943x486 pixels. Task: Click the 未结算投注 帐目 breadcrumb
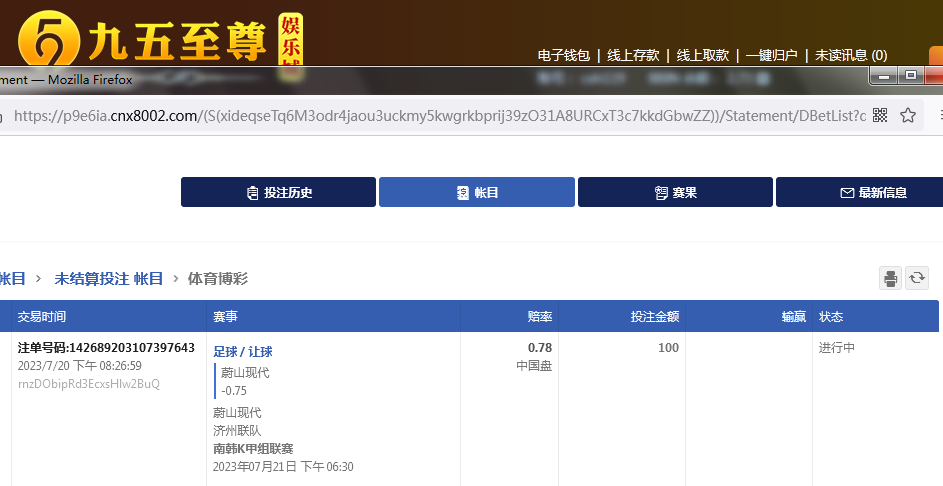pyautogui.click(x=109, y=278)
